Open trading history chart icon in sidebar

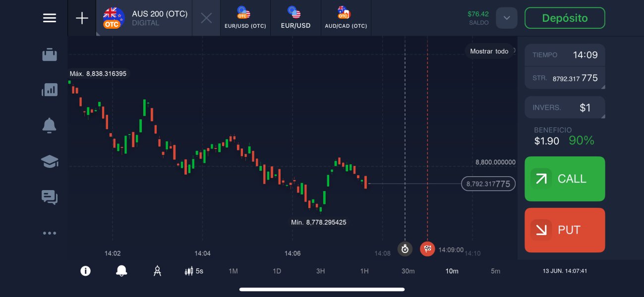point(50,90)
